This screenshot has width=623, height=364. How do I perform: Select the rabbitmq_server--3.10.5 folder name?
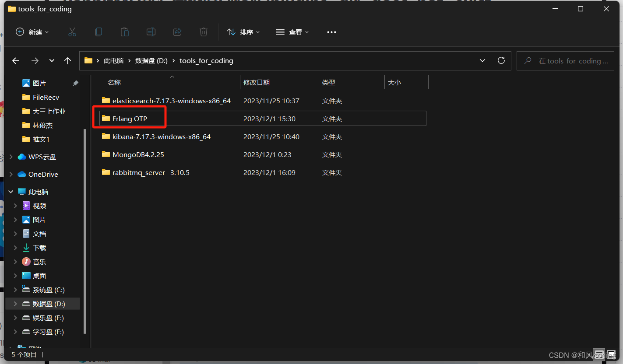pyautogui.click(x=151, y=172)
